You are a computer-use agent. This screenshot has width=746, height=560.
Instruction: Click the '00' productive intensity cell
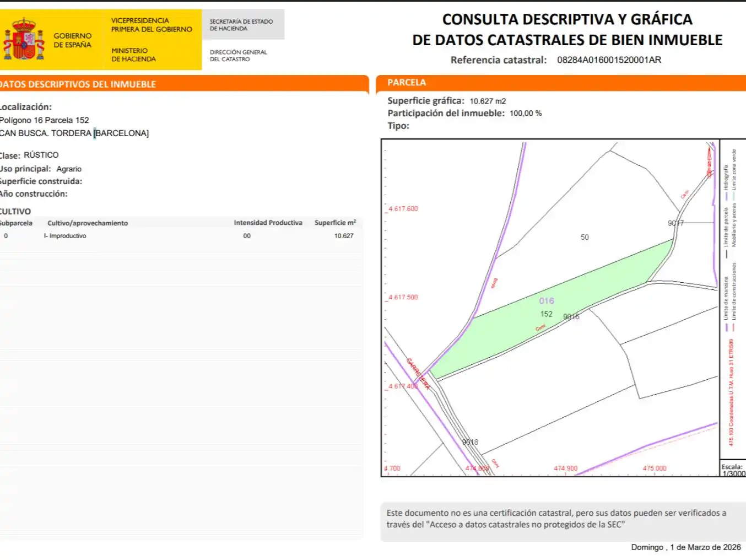[247, 236]
